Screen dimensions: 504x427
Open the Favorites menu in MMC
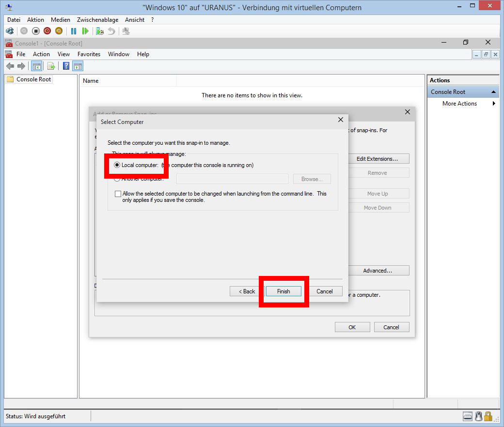coord(89,54)
